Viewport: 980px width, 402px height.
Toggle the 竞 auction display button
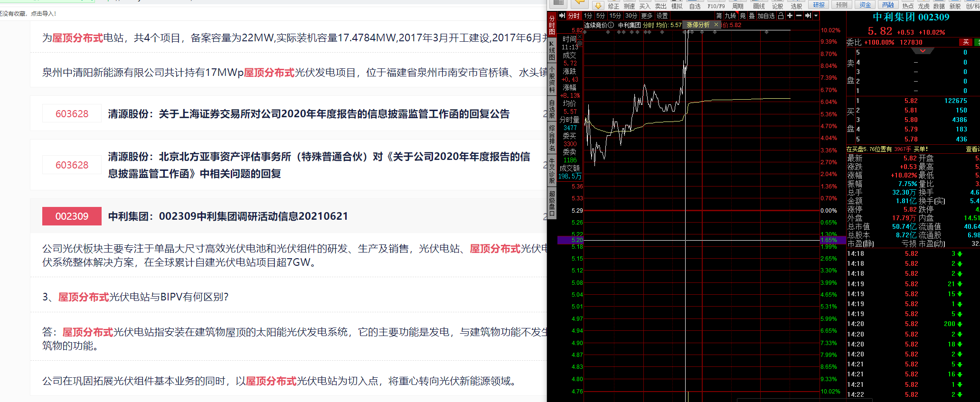pyautogui.click(x=743, y=16)
